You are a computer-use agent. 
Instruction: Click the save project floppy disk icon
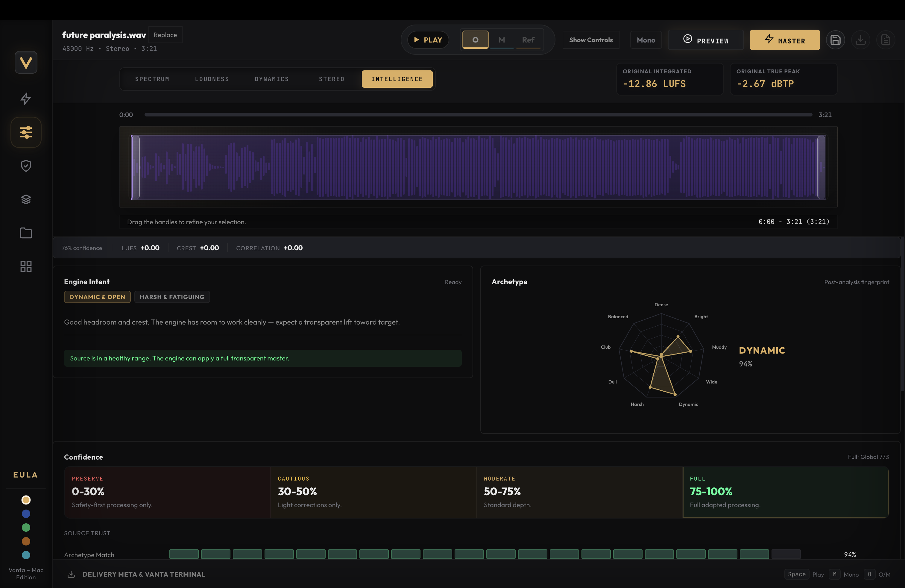pos(835,40)
